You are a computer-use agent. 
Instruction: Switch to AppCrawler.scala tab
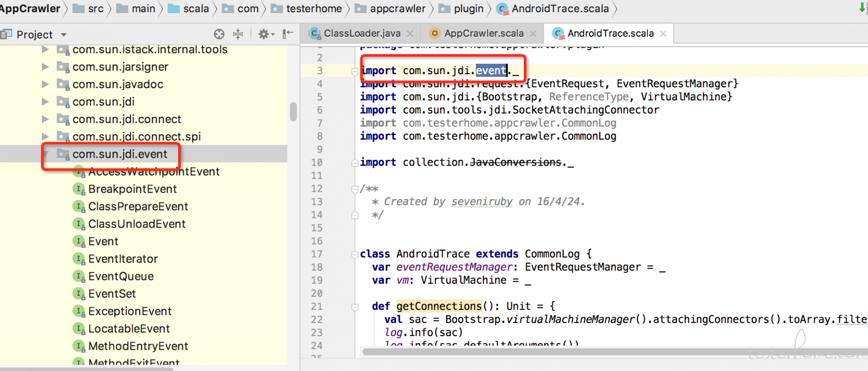point(484,33)
